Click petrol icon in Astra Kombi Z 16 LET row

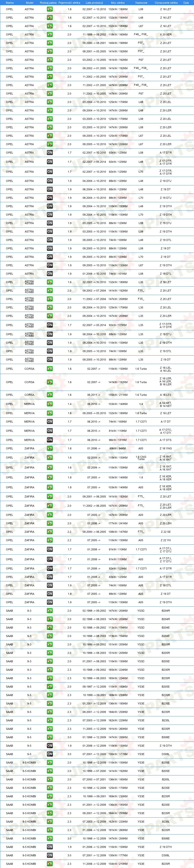(50, 282)
